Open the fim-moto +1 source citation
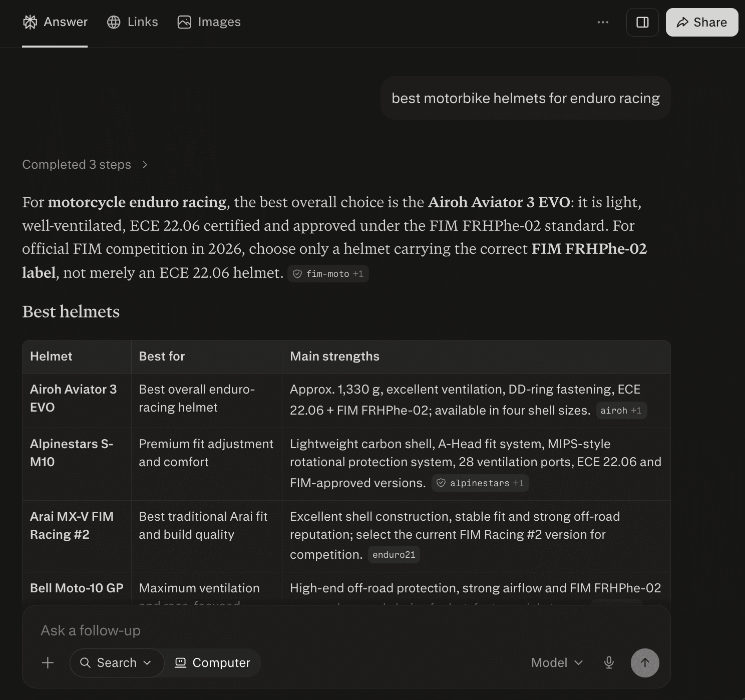Image resolution: width=745 pixels, height=700 pixels. pos(328,274)
